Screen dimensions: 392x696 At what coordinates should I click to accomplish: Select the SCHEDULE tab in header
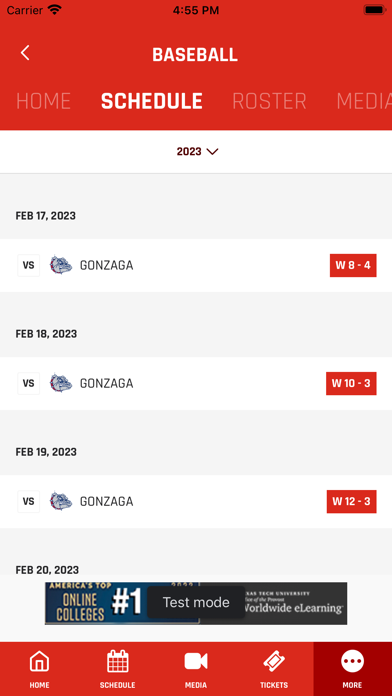152,101
